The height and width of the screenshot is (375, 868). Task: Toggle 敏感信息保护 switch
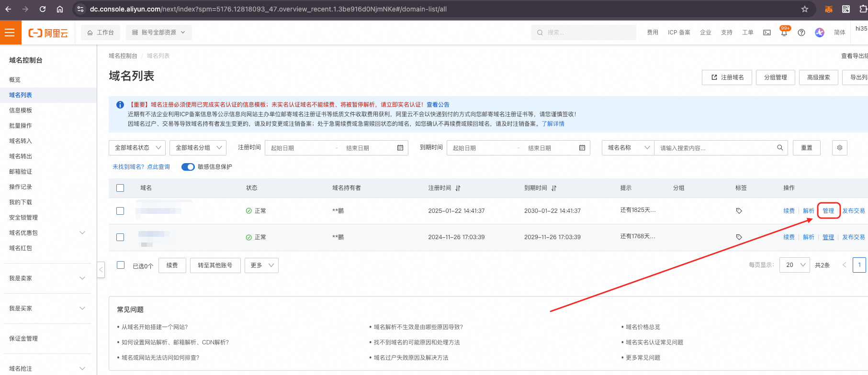point(188,167)
